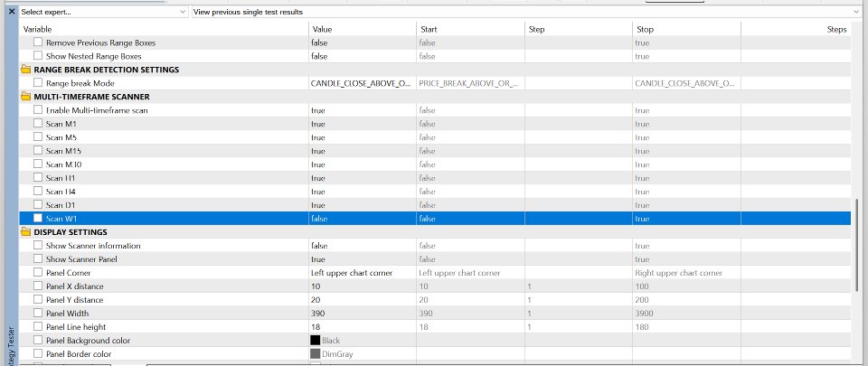Image resolution: width=868 pixels, height=366 pixels.
Task: Select the MULTI-TIMEFRAME SCANNER group row
Action: coord(435,97)
